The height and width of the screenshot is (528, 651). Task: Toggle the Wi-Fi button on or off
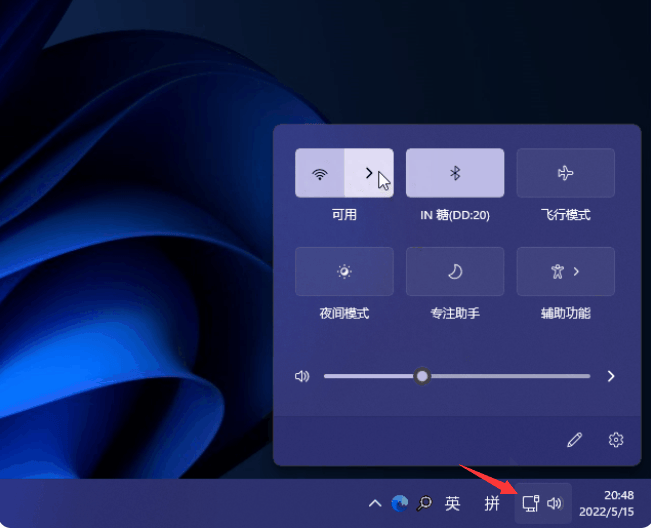[320, 173]
